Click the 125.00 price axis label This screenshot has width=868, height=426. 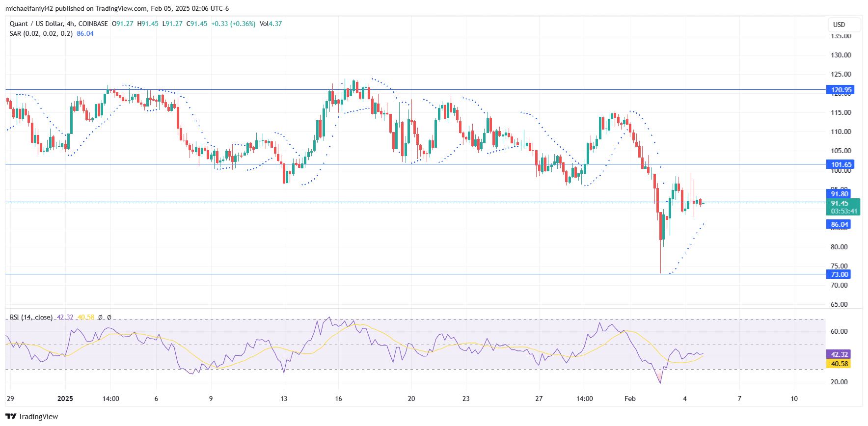pos(841,74)
